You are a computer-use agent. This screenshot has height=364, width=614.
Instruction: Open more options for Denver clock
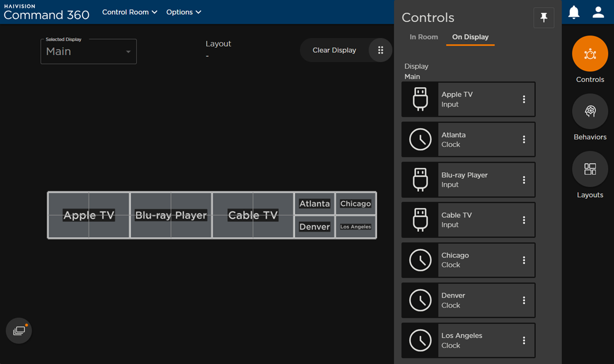tap(524, 300)
